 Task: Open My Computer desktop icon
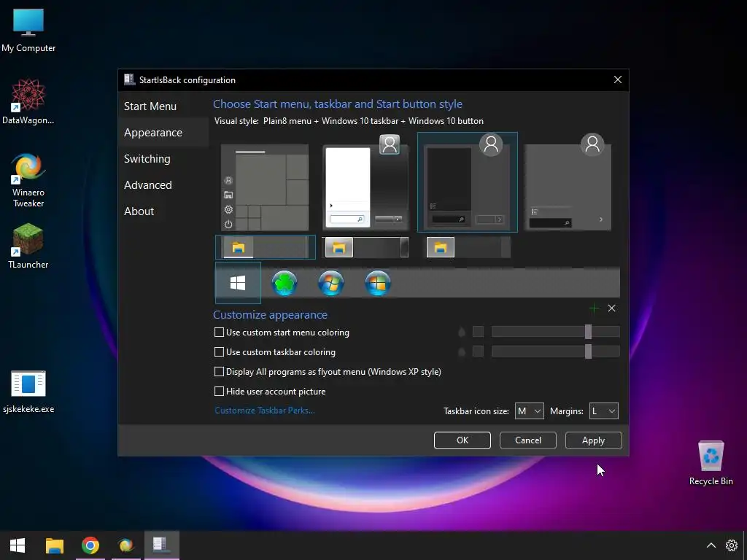[x=28, y=31]
